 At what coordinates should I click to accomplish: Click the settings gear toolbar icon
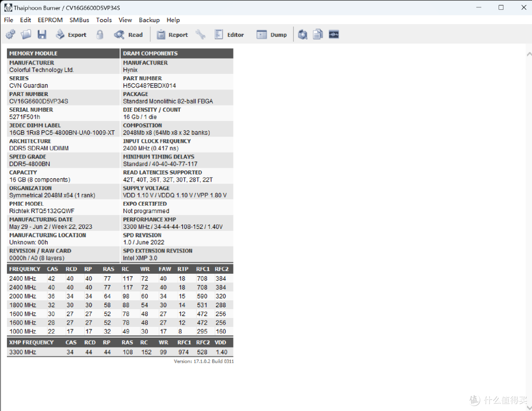(x=10, y=34)
